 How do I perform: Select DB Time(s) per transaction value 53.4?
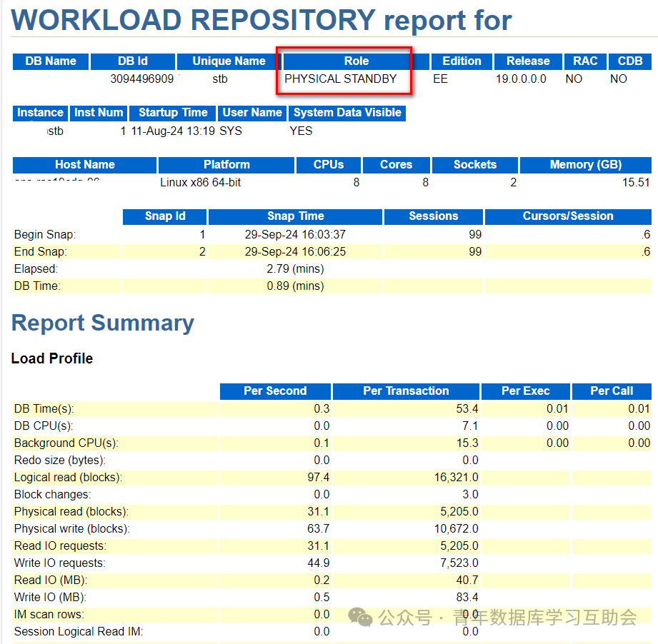coord(467,409)
